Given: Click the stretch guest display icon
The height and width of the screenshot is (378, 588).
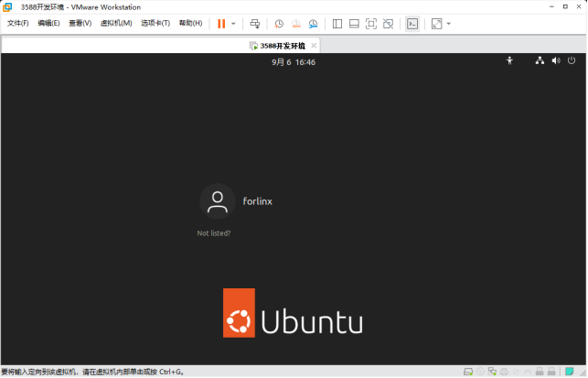Looking at the screenshot, I should [436, 24].
